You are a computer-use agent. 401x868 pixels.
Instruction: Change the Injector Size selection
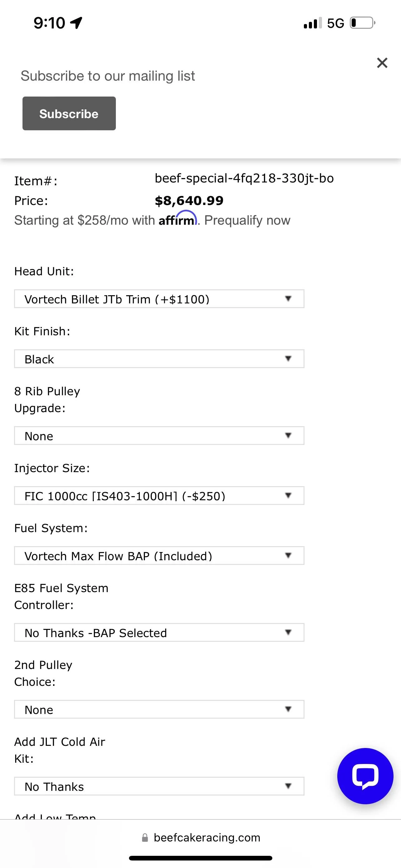coord(159,496)
